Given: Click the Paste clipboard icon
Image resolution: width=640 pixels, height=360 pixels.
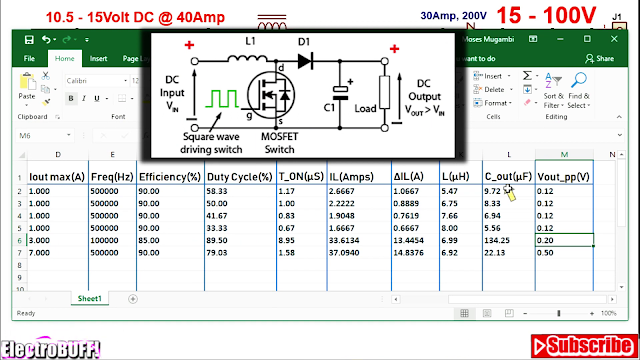Looking at the screenshot, I should click(x=27, y=81).
